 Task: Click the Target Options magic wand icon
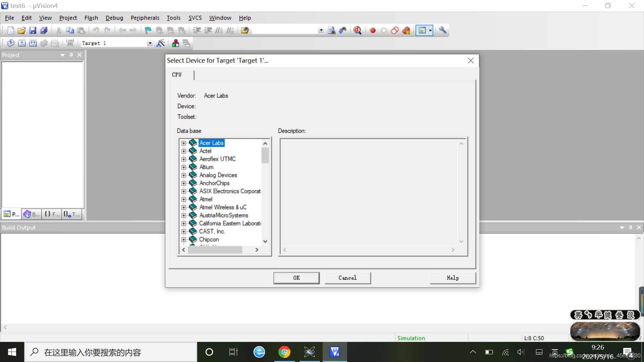pos(161,43)
